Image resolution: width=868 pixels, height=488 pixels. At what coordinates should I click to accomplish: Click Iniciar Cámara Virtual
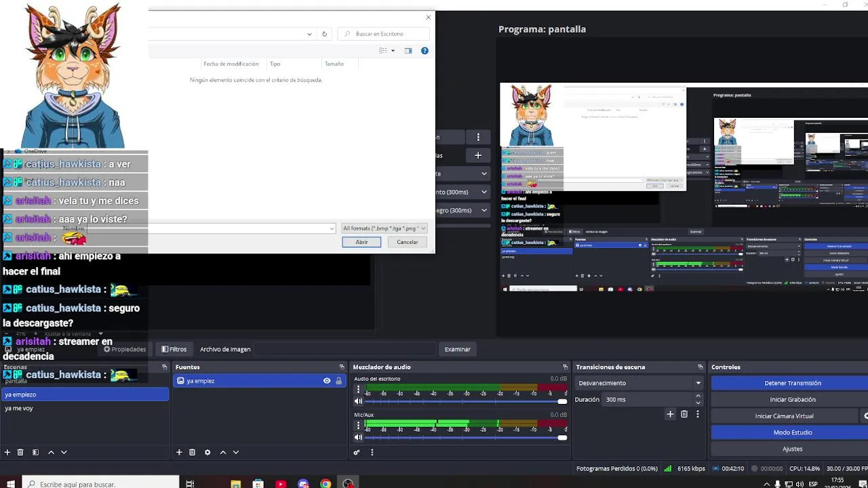point(784,416)
